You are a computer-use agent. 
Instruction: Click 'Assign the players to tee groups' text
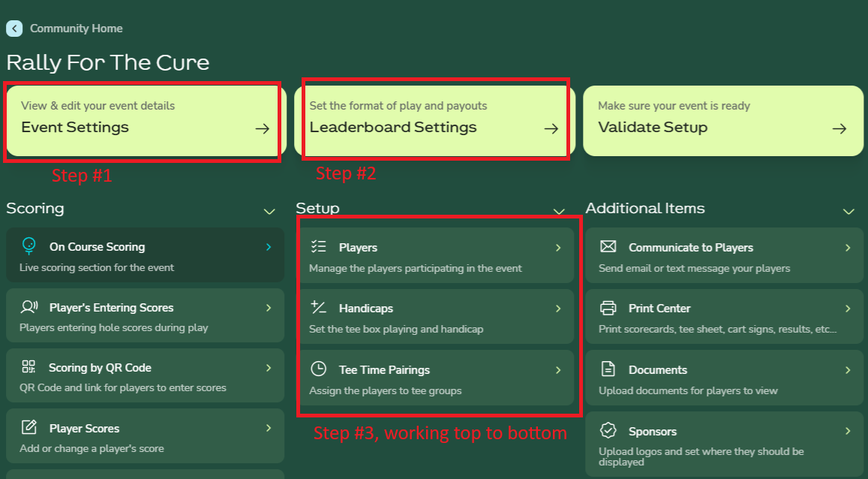[386, 390]
